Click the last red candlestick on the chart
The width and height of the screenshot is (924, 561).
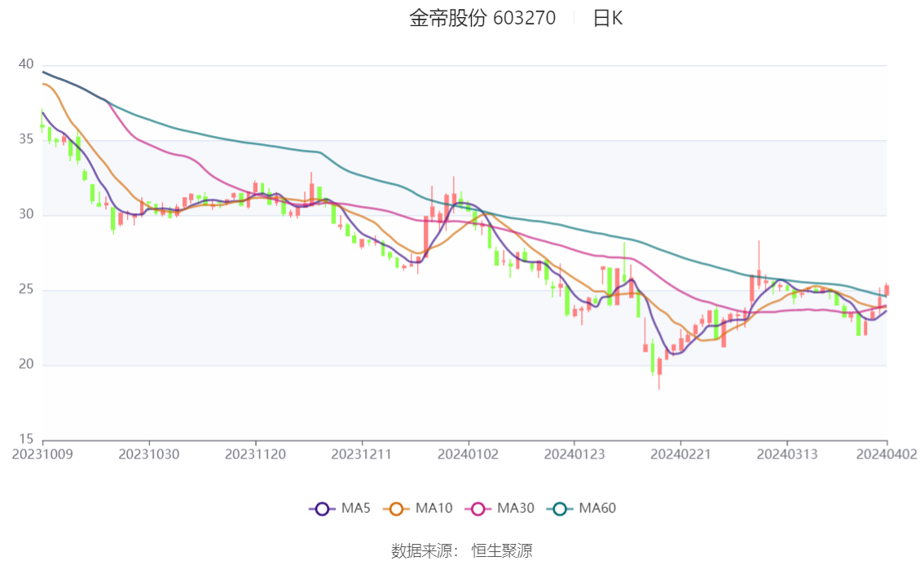coord(887,290)
